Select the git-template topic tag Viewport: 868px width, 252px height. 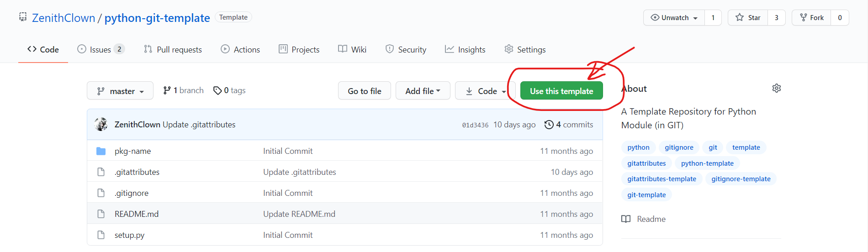[x=646, y=195]
